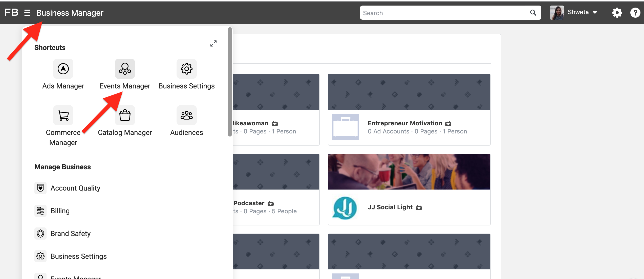The width and height of the screenshot is (644, 279).
Task: Open Events Manager shortcut icon
Action: [x=125, y=69]
